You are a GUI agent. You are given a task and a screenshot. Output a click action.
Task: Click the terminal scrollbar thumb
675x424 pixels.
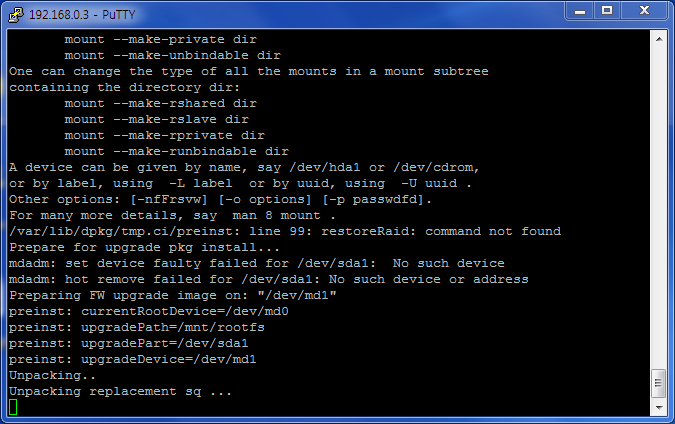[x=658, y=384]
